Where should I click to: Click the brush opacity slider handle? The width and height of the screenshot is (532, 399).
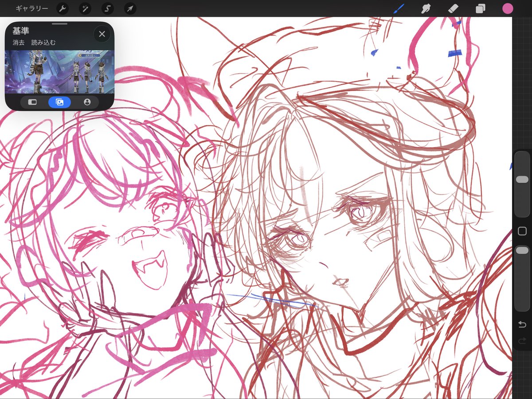522,250
